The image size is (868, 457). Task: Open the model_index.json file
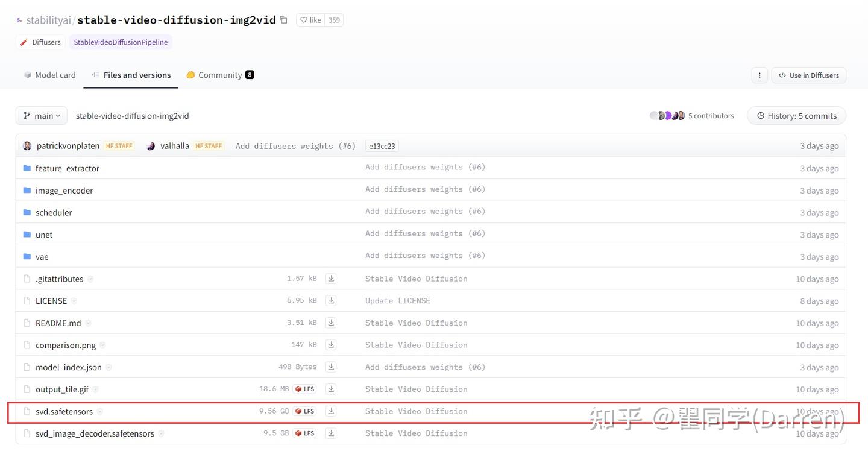pos(69,367)
